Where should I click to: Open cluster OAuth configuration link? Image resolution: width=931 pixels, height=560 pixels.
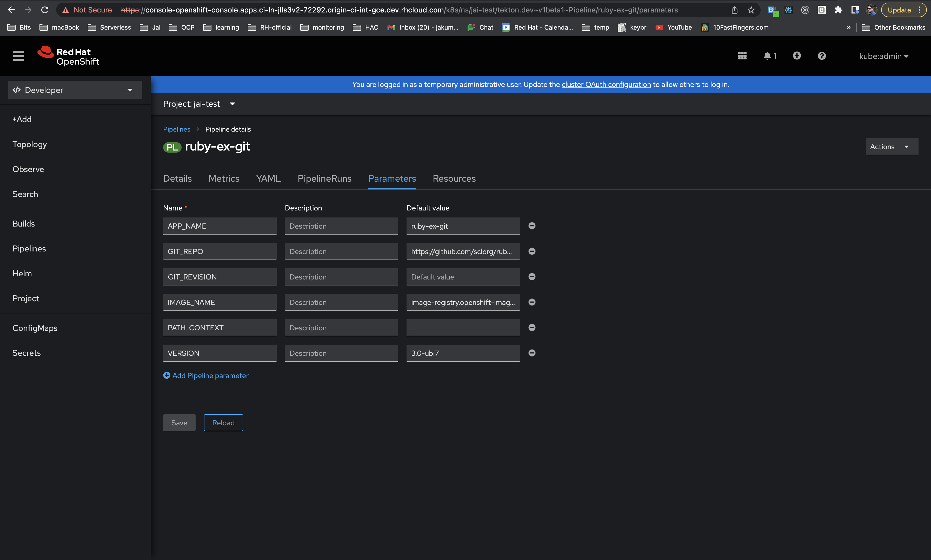pos(606,85)
